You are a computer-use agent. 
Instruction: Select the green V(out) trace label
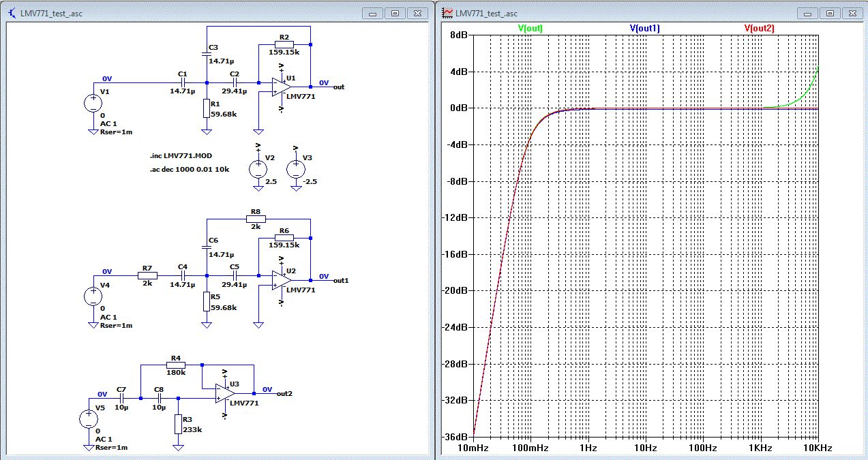530,29
